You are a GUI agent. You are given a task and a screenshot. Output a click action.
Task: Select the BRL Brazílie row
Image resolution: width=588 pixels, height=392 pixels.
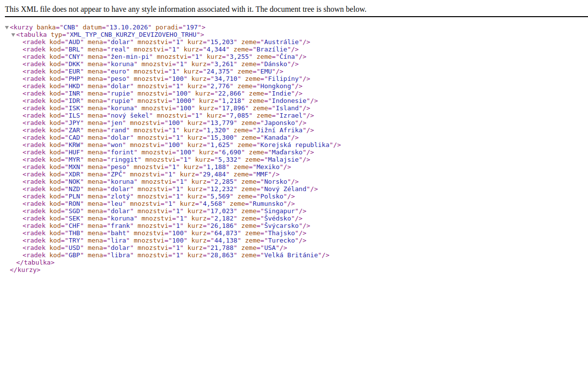coord(160,49)
